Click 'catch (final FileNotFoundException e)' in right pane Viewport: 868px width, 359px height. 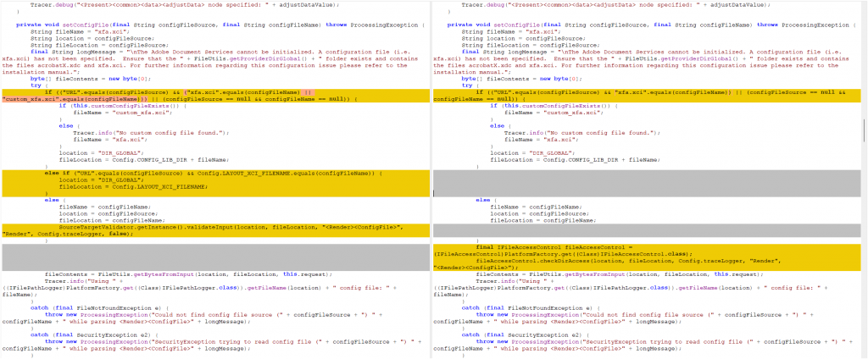click(x=531, y=308)
